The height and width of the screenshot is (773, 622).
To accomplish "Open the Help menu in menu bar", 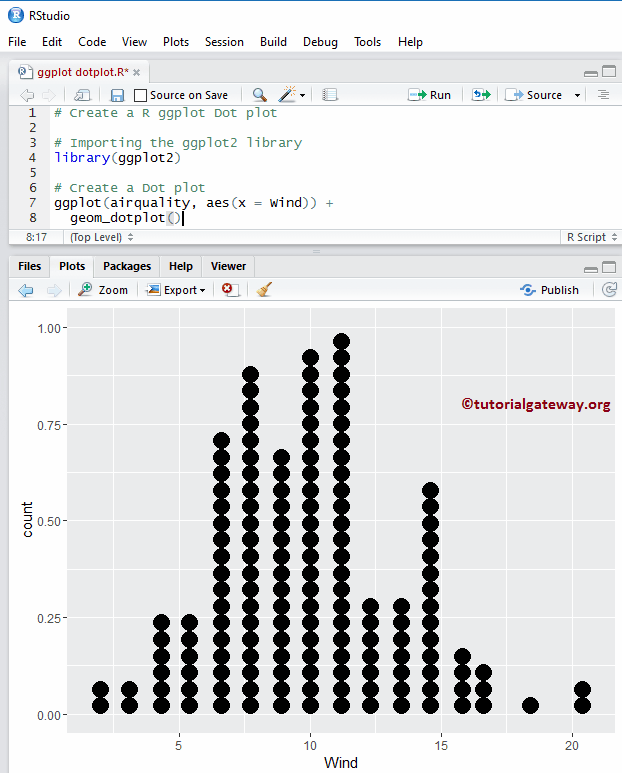I will [411, 42].
